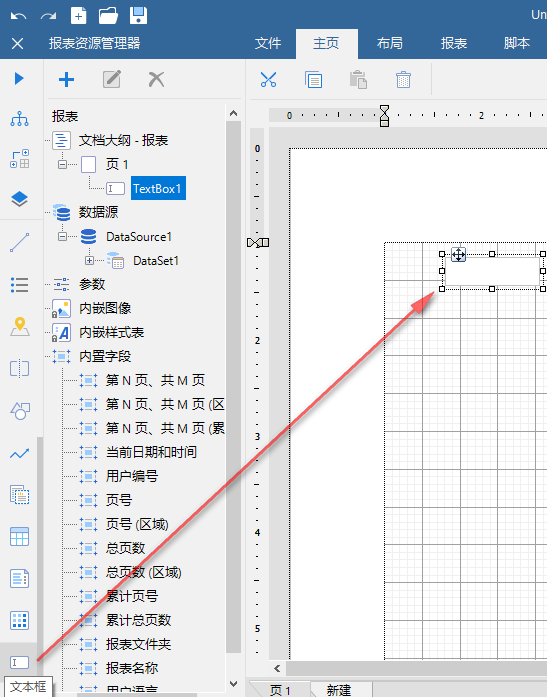Select the Tablix matrix tool
This screenshot has width=547, height=697.
pyautogui.click(x=20, y=620)
